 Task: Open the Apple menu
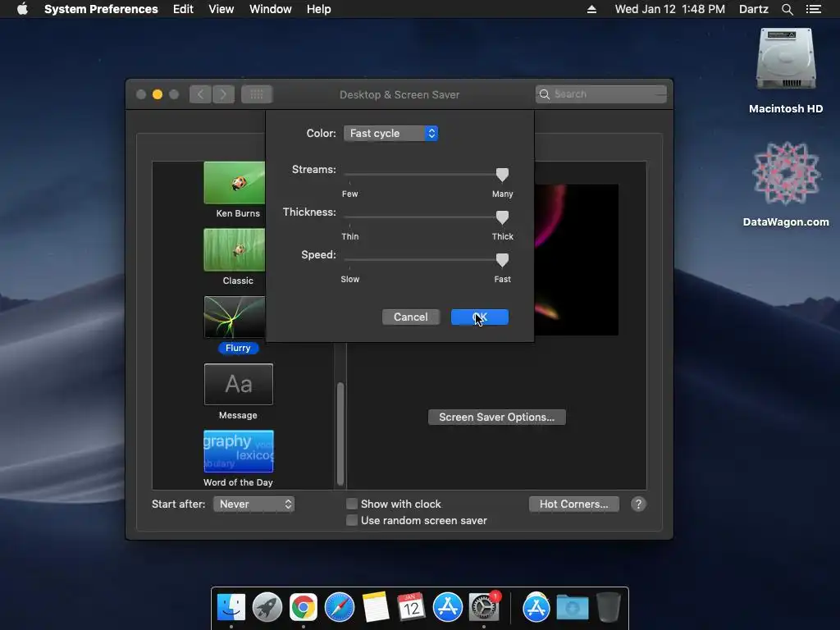22,9
